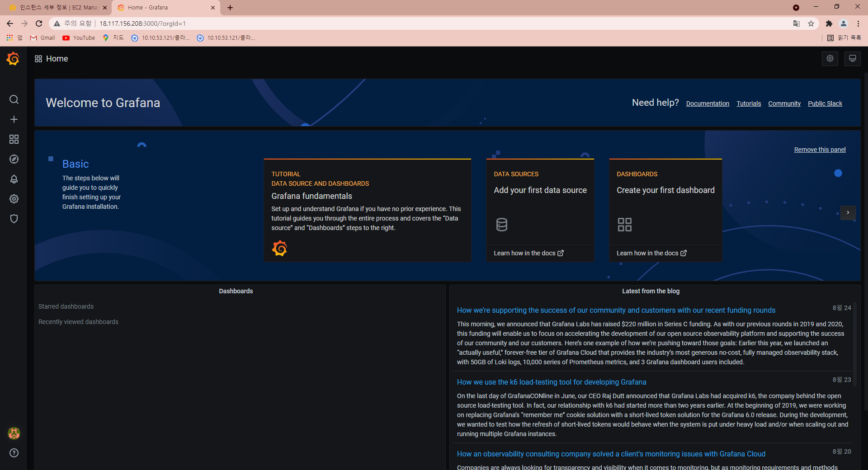
Task: Open the YouTube bookmark
Action: tap(79, 38)
